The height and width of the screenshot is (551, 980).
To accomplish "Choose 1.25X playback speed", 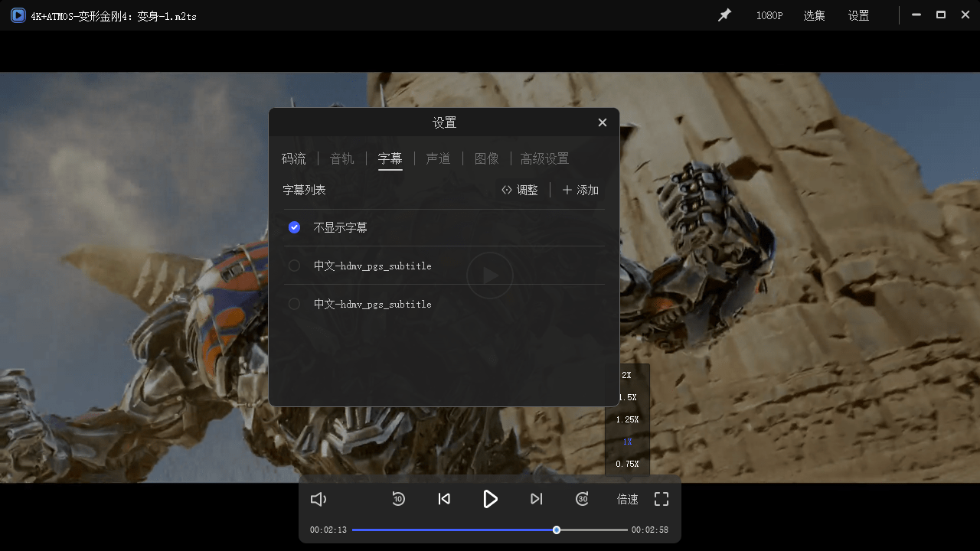I will [627, 419].
